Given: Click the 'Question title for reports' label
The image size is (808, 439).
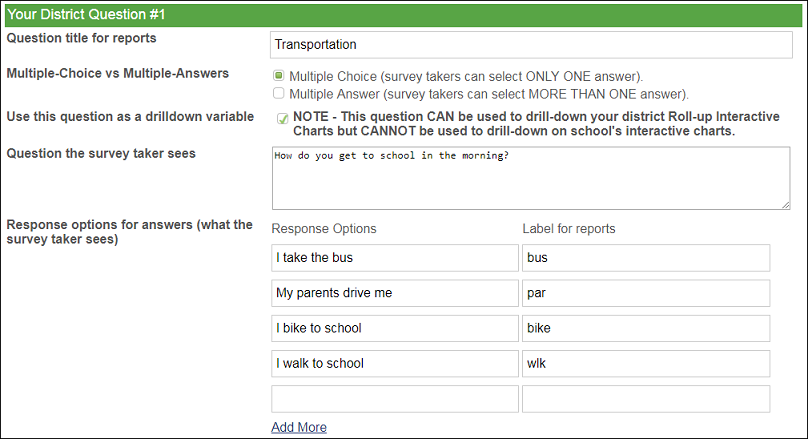Looking at the screenshot, I should 81,38.
